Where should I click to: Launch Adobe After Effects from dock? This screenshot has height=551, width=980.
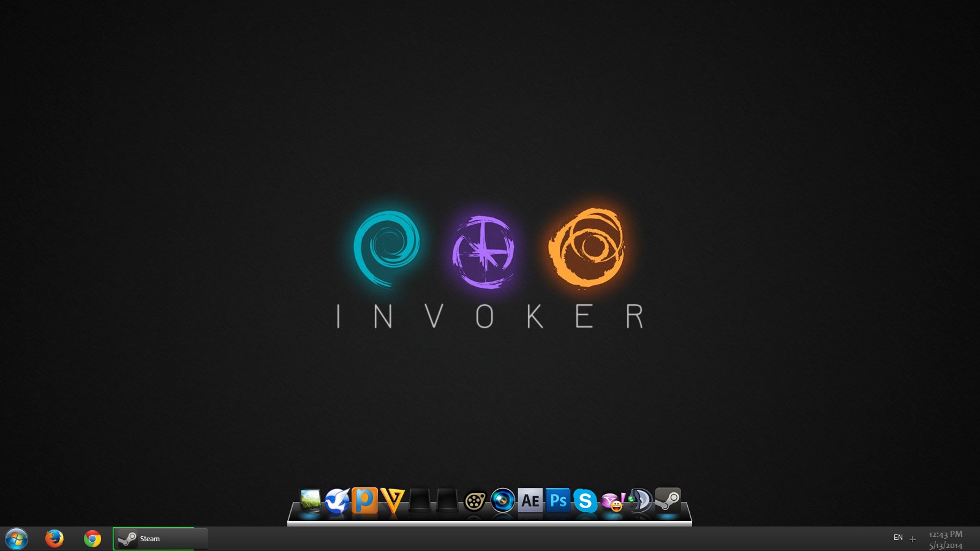530,500
